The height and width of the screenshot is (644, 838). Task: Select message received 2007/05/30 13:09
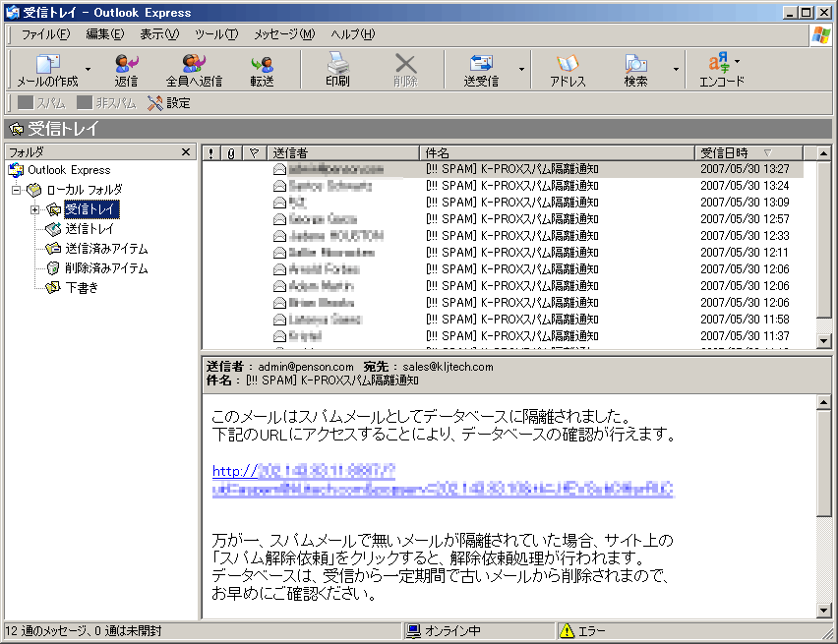(503, 203)
